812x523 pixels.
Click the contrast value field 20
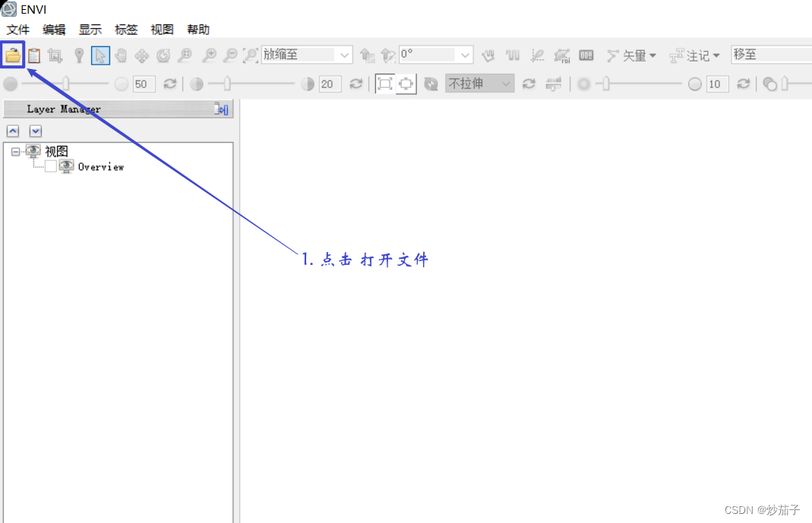330,83
